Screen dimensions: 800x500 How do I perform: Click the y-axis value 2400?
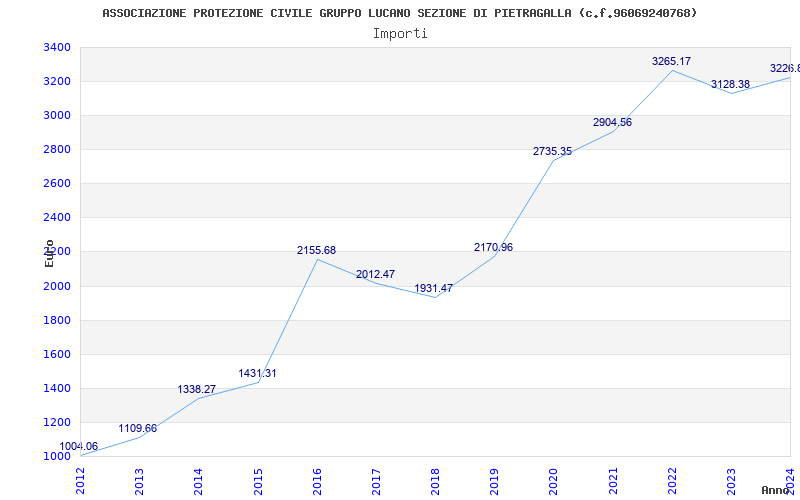[x=57, y=217]
